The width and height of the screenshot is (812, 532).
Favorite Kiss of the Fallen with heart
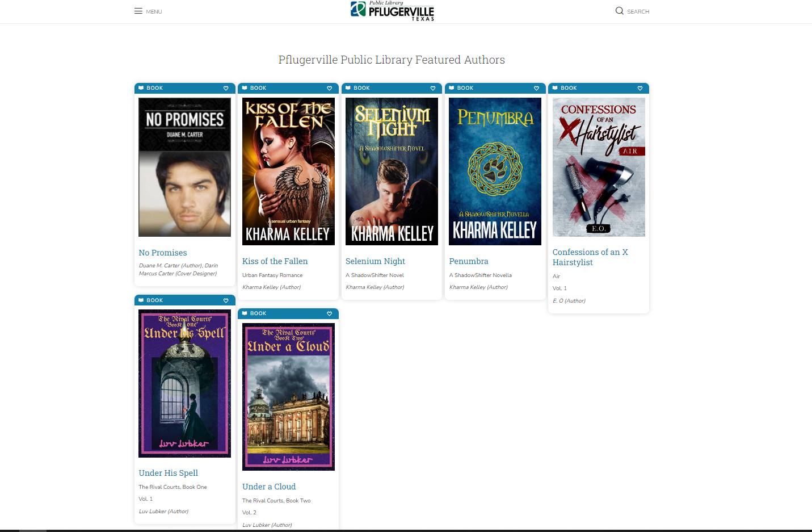329,88
